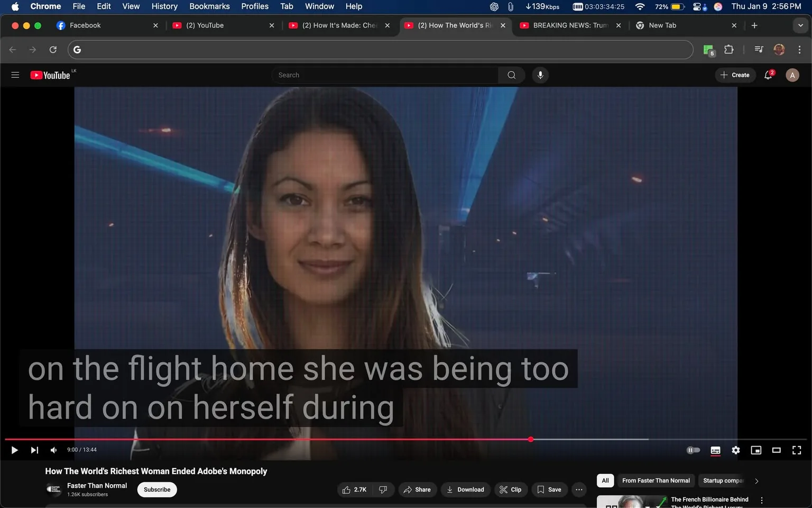Open YouTube notifications bell

point(768,75)
